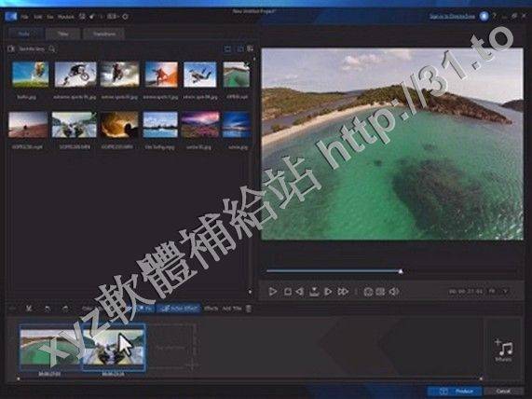This screenshot has width=532, height=399.
Task: Click the magnifier search icon
Action: [52, 48]
